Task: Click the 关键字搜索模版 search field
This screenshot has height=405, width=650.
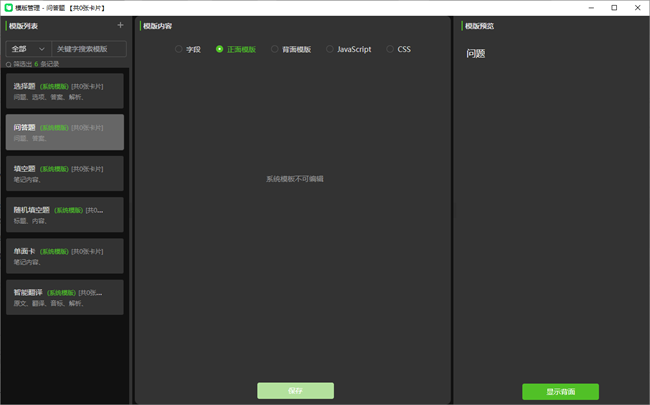Action: click(x=89, y=48)
